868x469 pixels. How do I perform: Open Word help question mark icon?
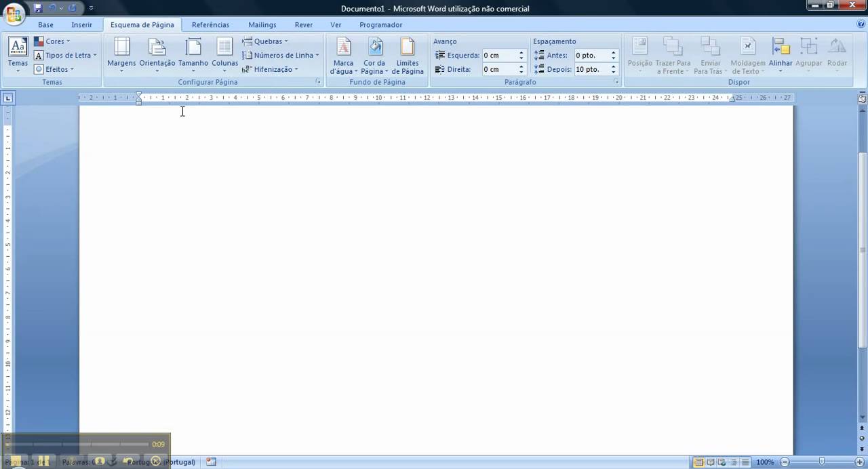point(861,24)
